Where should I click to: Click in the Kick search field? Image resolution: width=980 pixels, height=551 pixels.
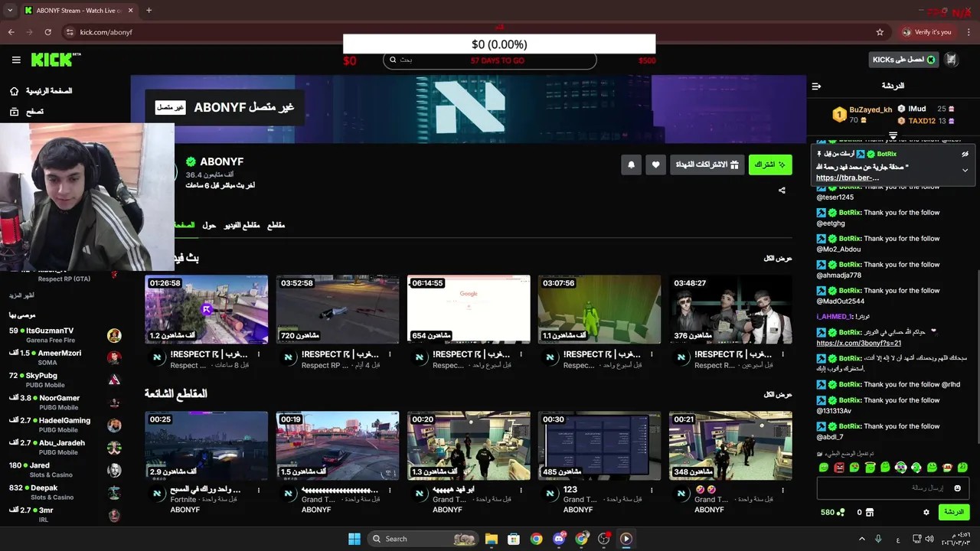point(490,60)
